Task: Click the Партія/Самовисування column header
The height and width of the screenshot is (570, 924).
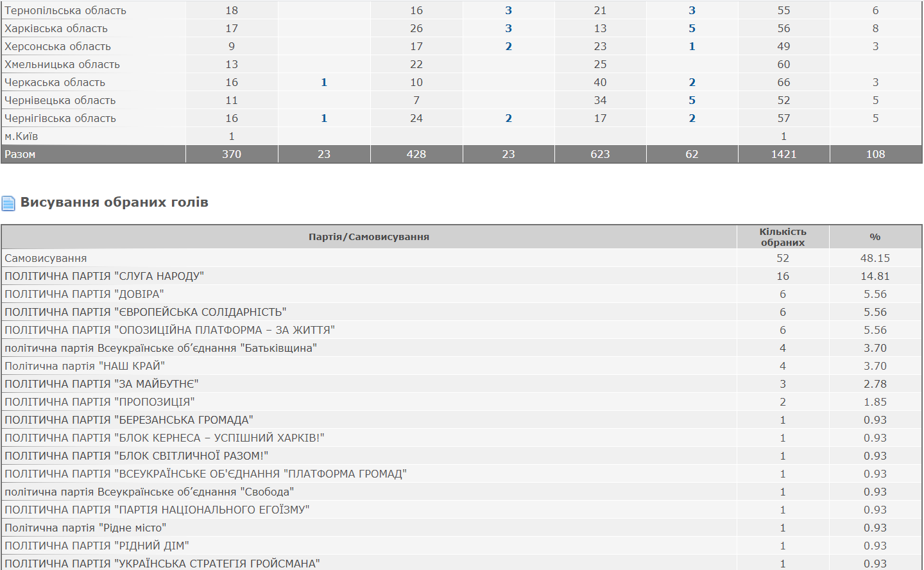Action: pyautogui.click(x=369, y=237)
